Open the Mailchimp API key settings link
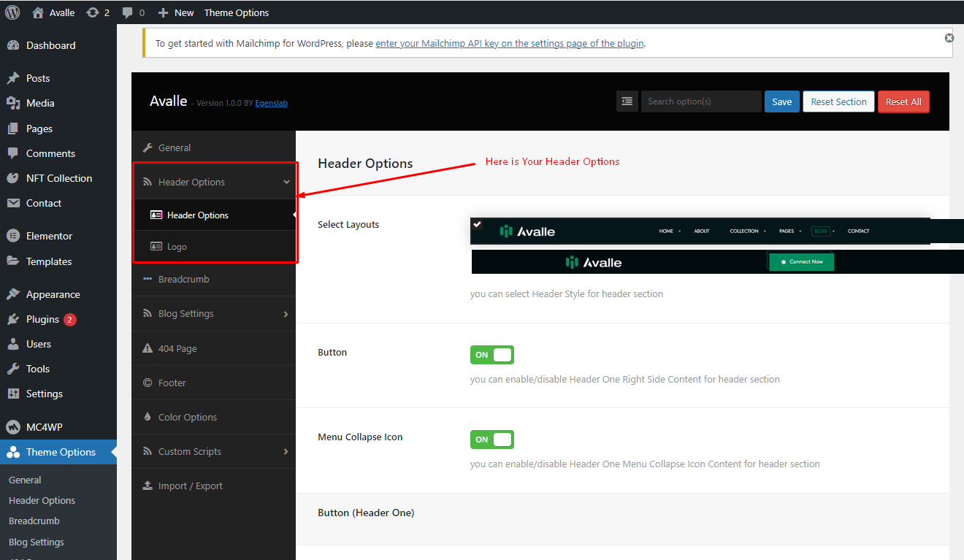964x560 pixels. (x=510, y=43)
